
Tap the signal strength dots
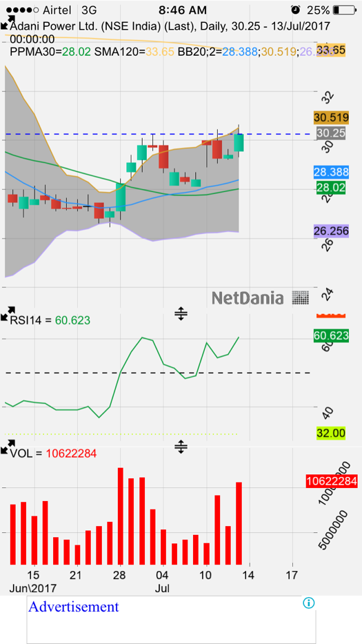pyautogui.click(x=23, y=10)
